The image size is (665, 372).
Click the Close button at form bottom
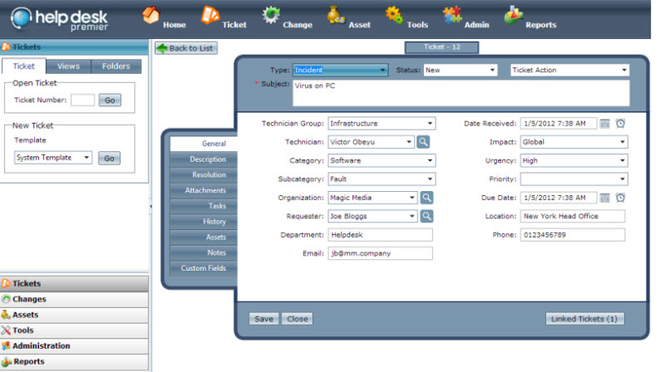tap(297, 319)
